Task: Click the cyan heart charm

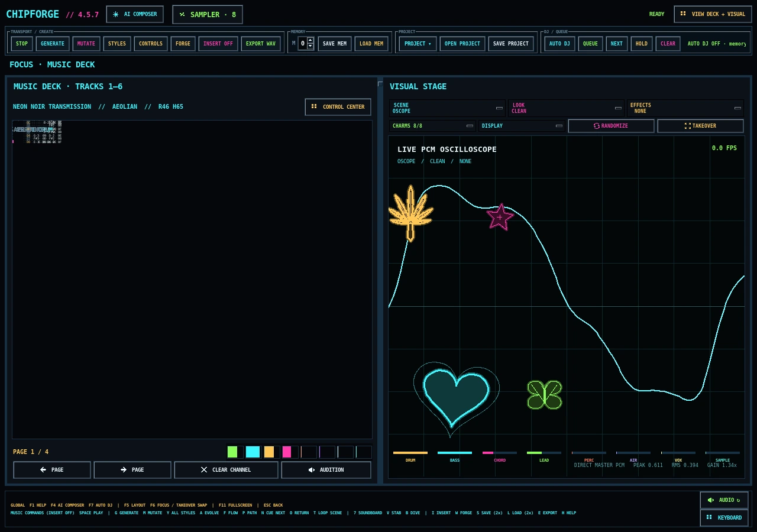Action: (456, 397)
